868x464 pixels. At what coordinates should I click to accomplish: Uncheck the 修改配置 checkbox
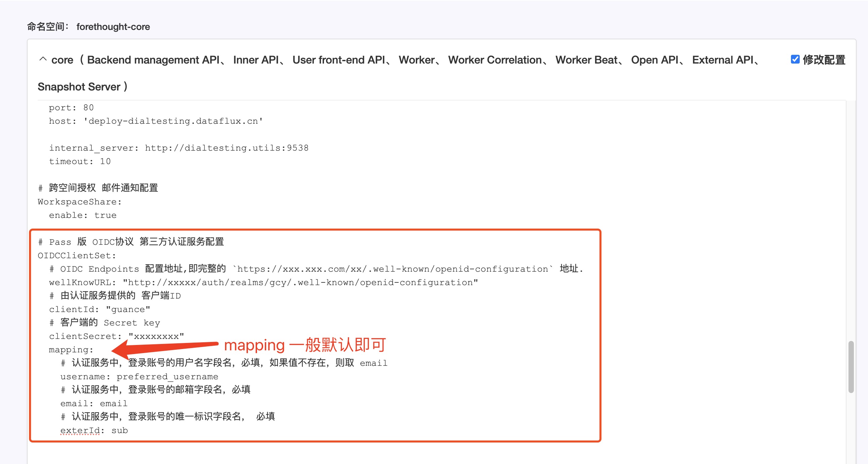tap(795, 59)
